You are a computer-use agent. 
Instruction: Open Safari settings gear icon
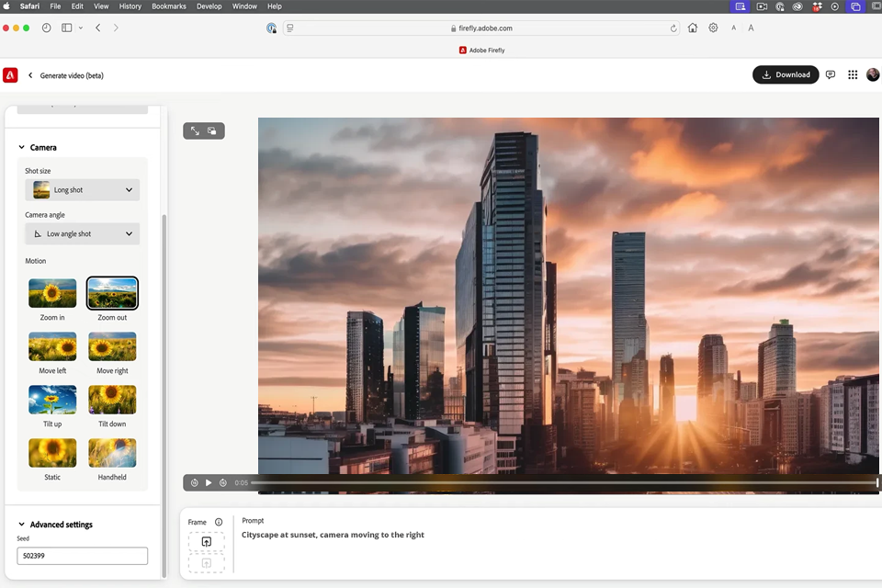[x=713, y=28]
